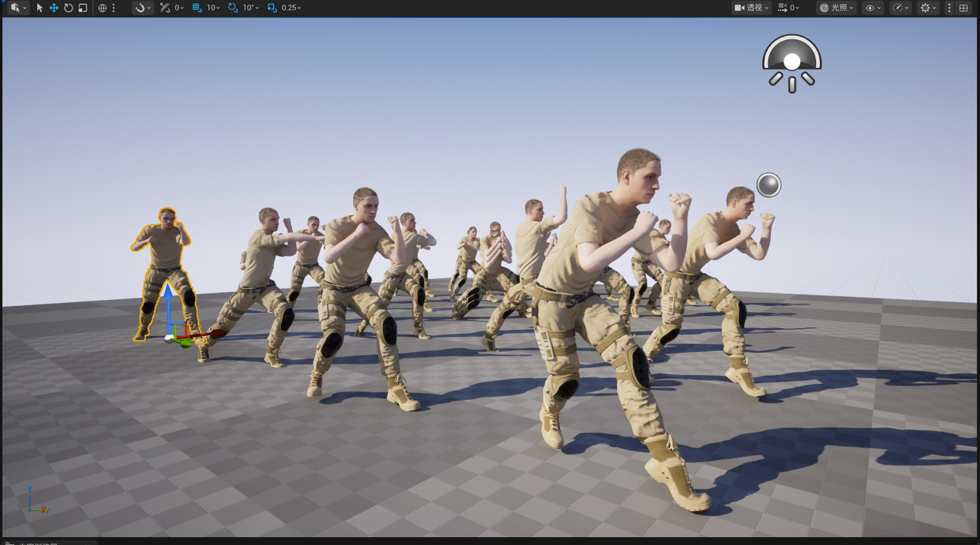Open the 光照 lit view mode menu
The image size is (980, 545).
836,8
